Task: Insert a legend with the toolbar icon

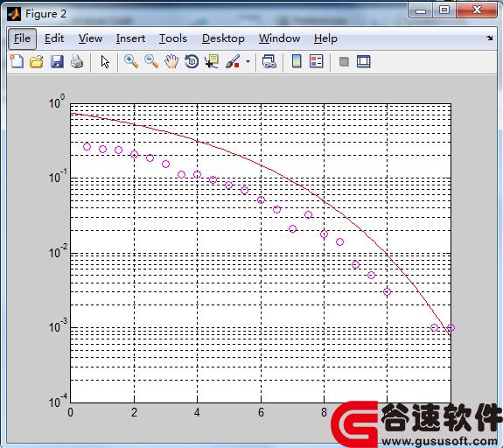Action: pyautogui.click(x=317, y=61)
